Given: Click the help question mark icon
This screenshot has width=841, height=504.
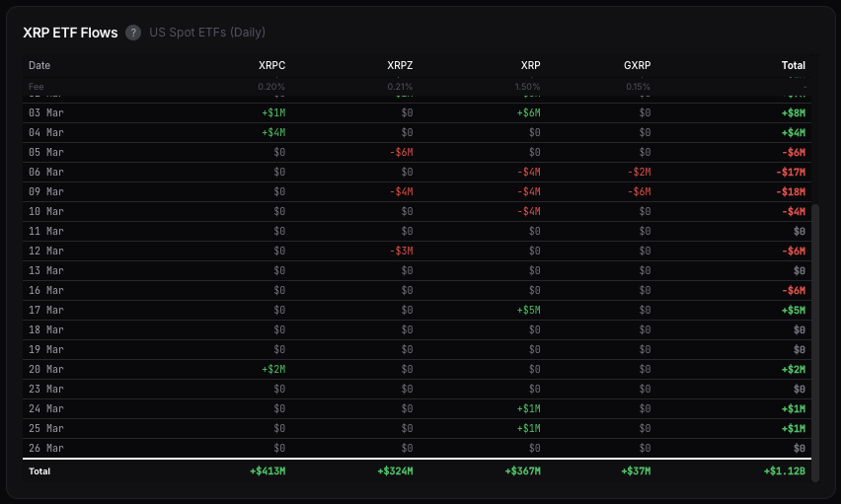Looking at the screenshot, I should coord(133,33).
